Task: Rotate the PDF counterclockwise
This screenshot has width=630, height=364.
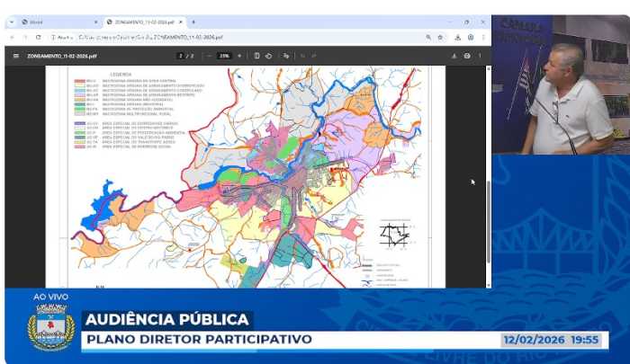Action: pos(269,56)
